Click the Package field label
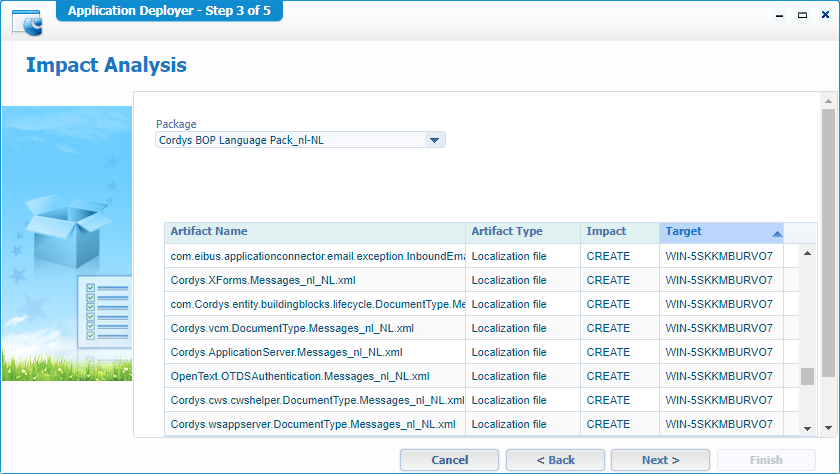The height and width of the screenshot is (474, 840). click(x=176, y=124)
